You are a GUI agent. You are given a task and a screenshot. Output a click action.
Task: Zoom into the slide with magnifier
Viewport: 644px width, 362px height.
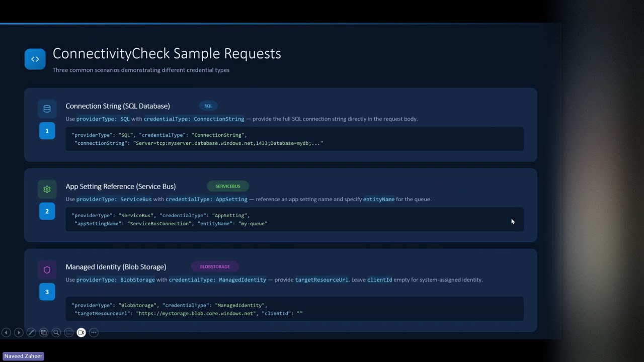(56, 332)
